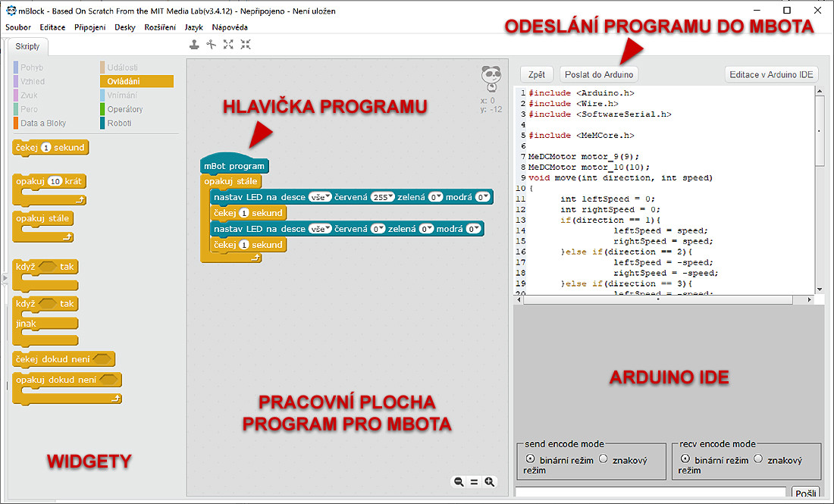Viewport: 834px width, 504px height.
Task: Click the Zpět button
Action: click(x=537, y=74)
